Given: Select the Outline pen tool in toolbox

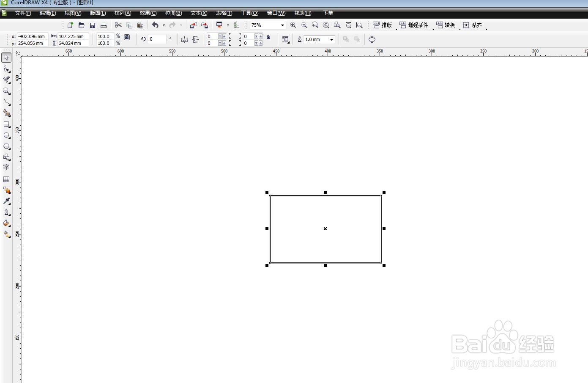Looking at the screenshot, I should click(x=6, y=212).
